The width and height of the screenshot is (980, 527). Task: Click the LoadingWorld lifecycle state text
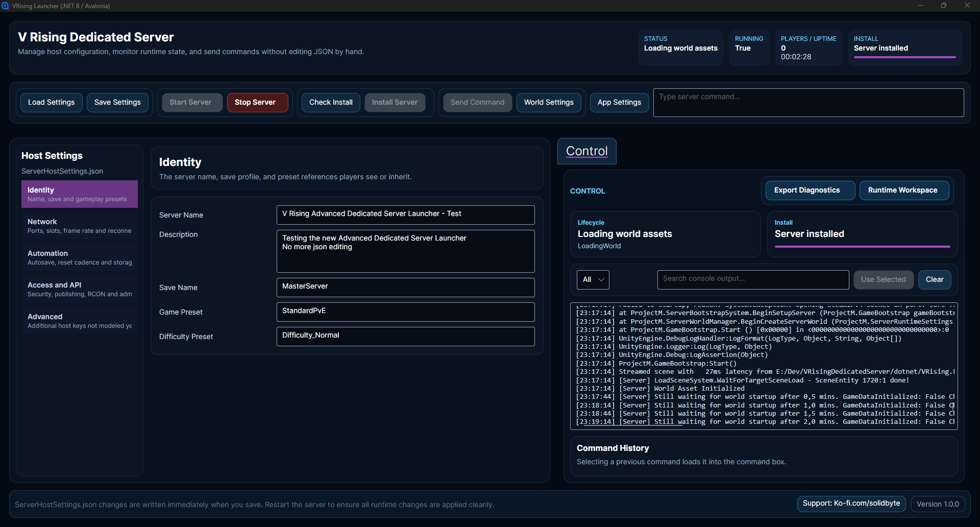(x=599, y=246)
